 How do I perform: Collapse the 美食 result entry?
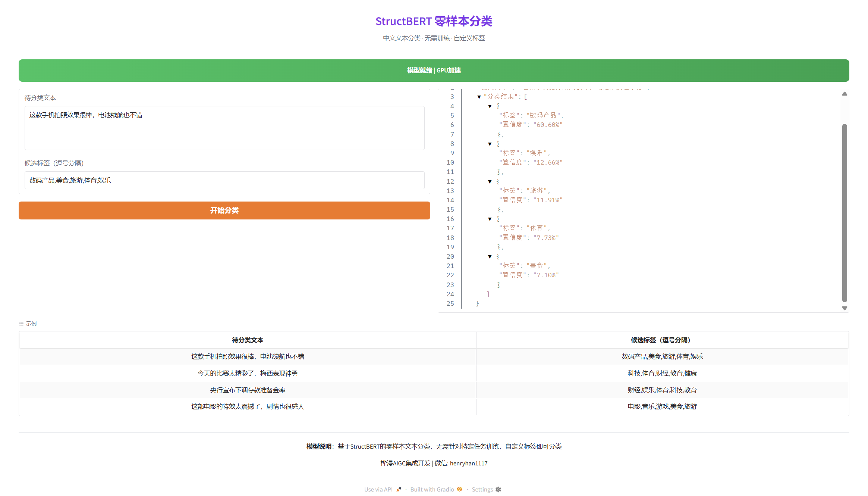489,256
